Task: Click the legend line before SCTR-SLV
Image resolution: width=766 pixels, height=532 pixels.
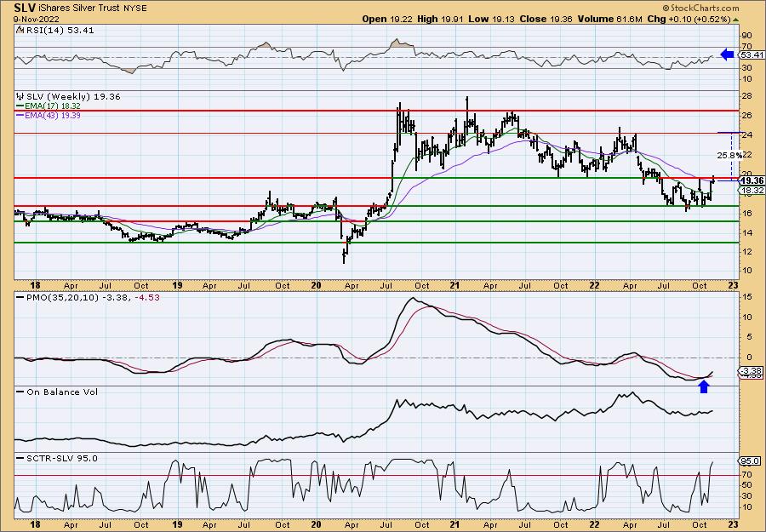Action: (20, 458)
